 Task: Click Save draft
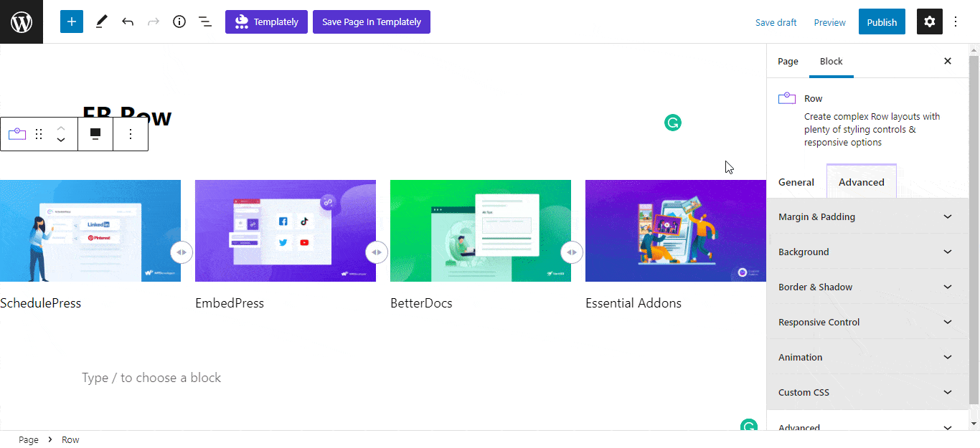[x=776, y=22]
